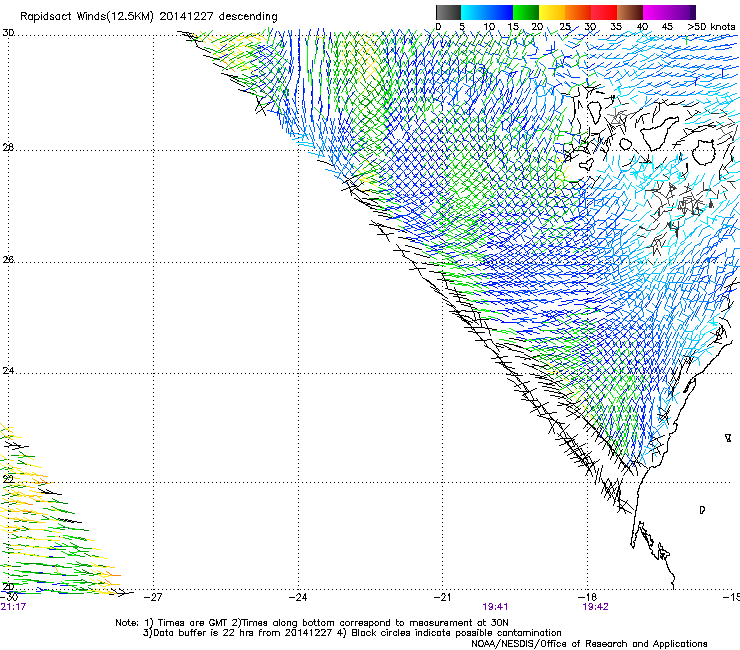Click the 45 label in the legend
Screen dimensions: 740x650
tap(667, 27)
